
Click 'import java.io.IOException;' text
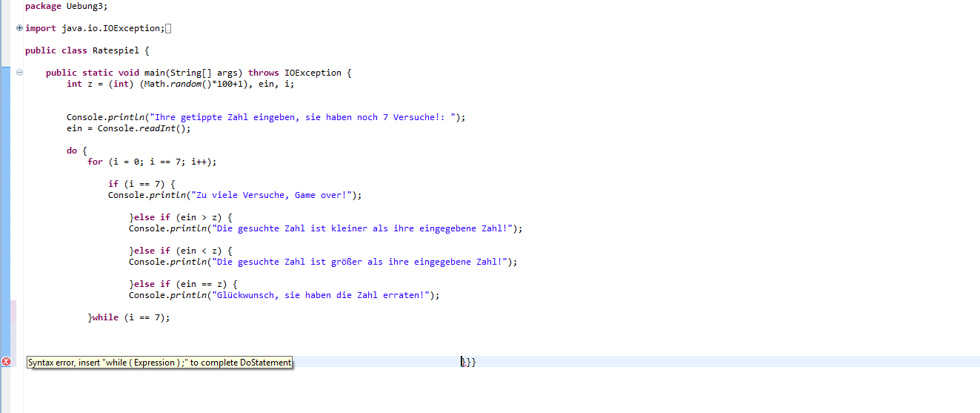94,28
